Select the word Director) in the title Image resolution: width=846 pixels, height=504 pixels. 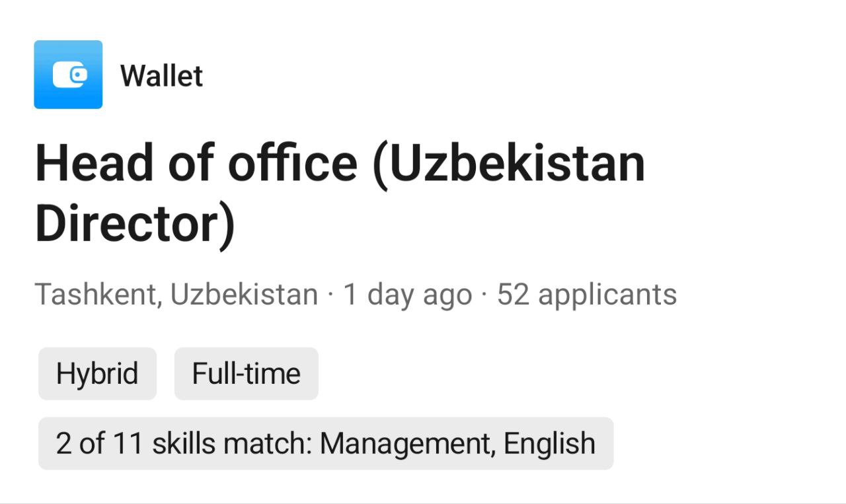pos(135,225)
